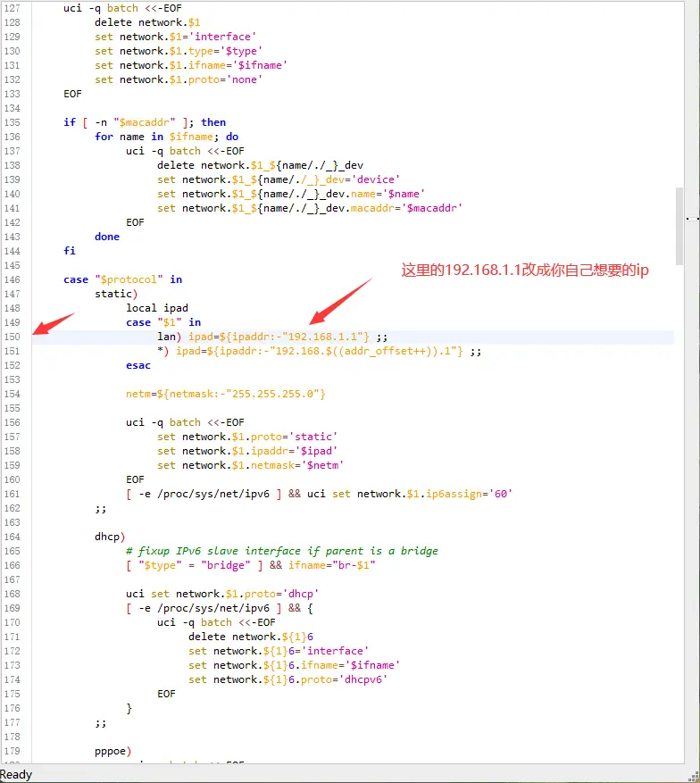Click the "dhcp)" case label
This screenshot has height=783, width=700.
pos(110,537)
